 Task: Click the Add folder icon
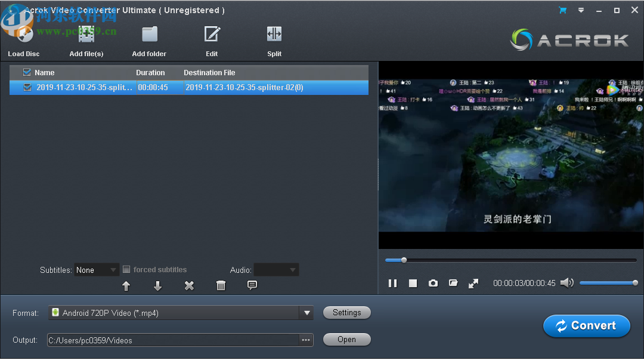pyautogui.click(x=149, y=34)
